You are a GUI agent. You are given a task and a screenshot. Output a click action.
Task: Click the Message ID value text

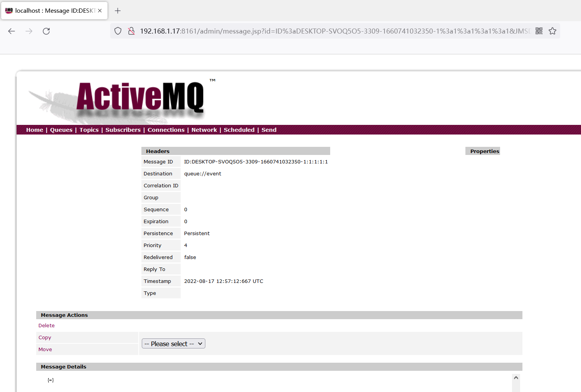[x=256, y=162]
